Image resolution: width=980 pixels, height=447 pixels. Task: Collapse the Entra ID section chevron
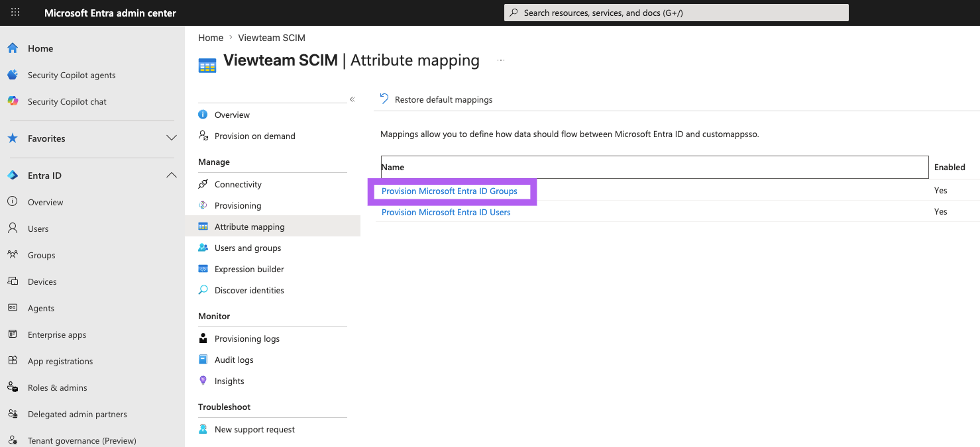tap(172, 175)
